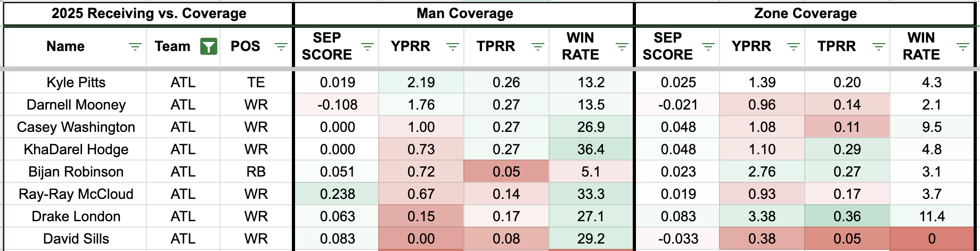This screenshot has height=251, width=980.
Task: Open the POS column filter icon
Action: [281, 47]
